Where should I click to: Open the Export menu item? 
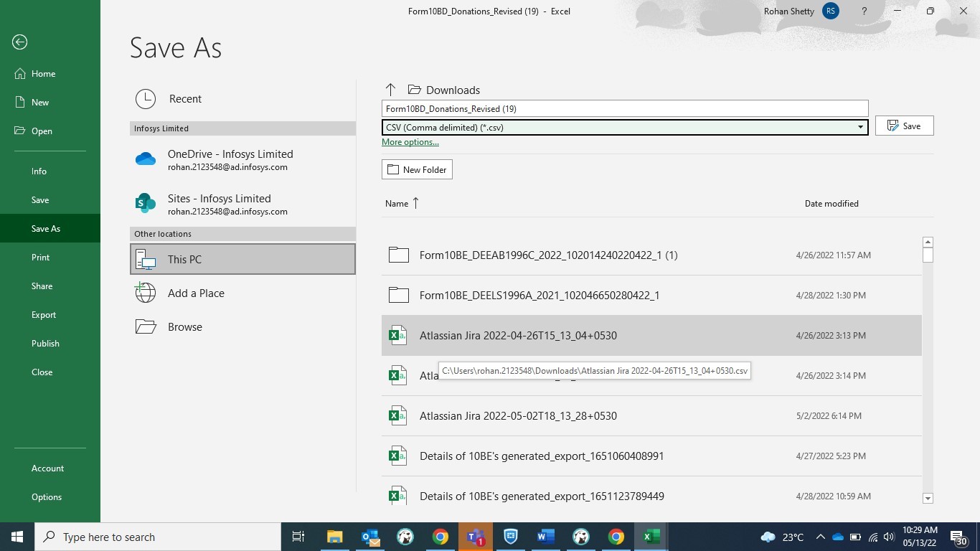coord(44,314)
